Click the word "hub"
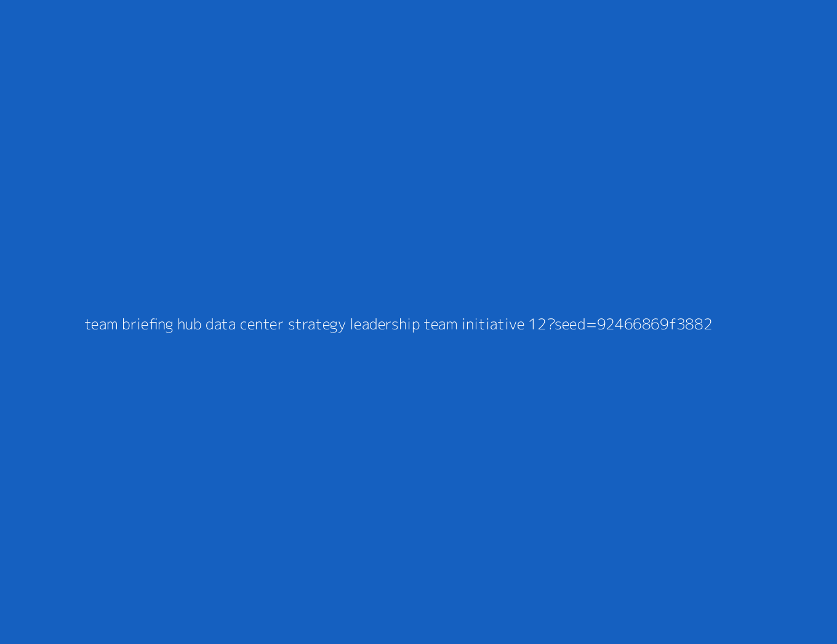 [x=190, y=324]
